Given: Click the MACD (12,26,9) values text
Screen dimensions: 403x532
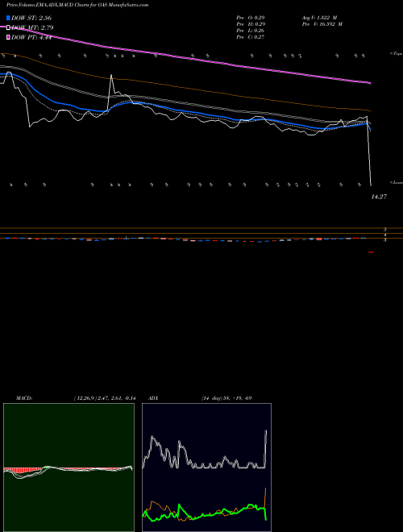Looking at the screenshot, I should point(105,398).
